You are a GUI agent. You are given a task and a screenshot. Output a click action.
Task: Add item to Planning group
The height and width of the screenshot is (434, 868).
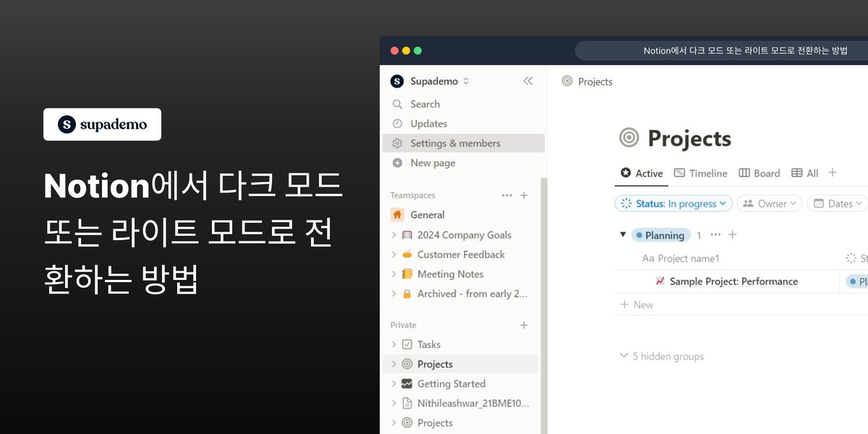(732, 235)
